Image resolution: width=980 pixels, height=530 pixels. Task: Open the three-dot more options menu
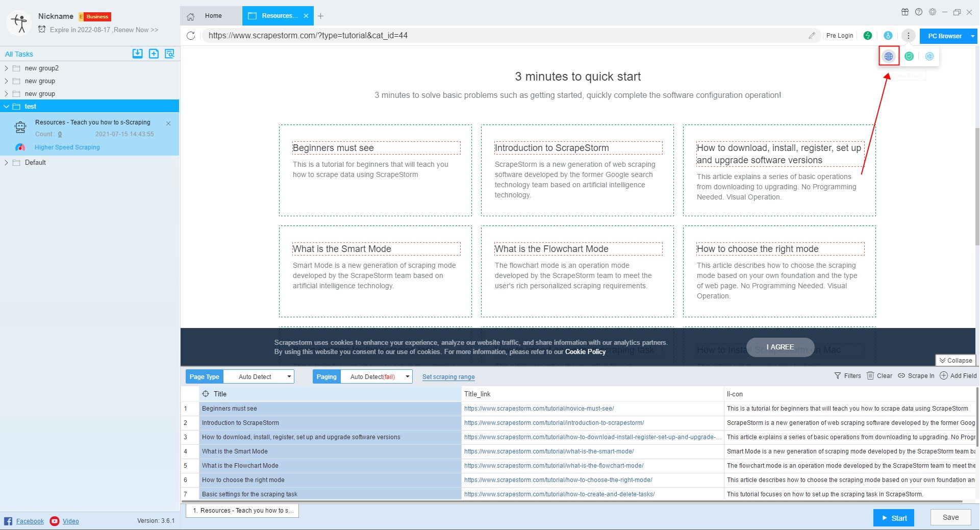pyautogui.click(x=908, y=36)
